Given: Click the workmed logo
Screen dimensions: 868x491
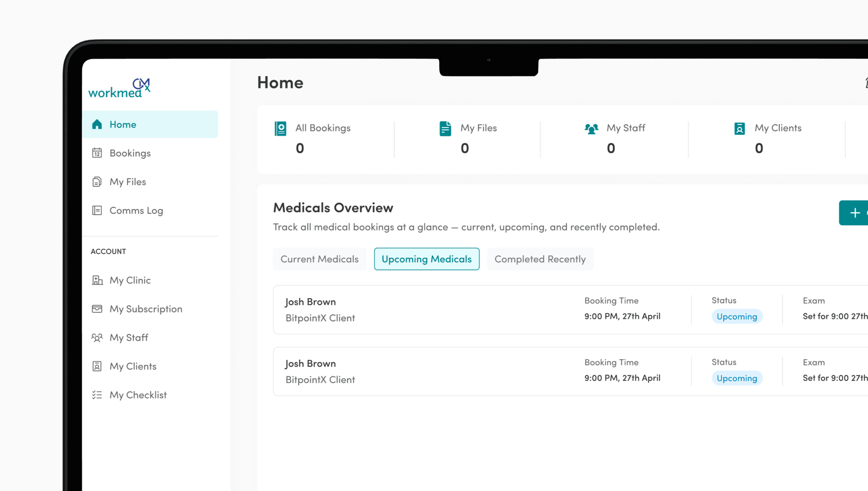Looking at the screenshot, I should [119, 88].
